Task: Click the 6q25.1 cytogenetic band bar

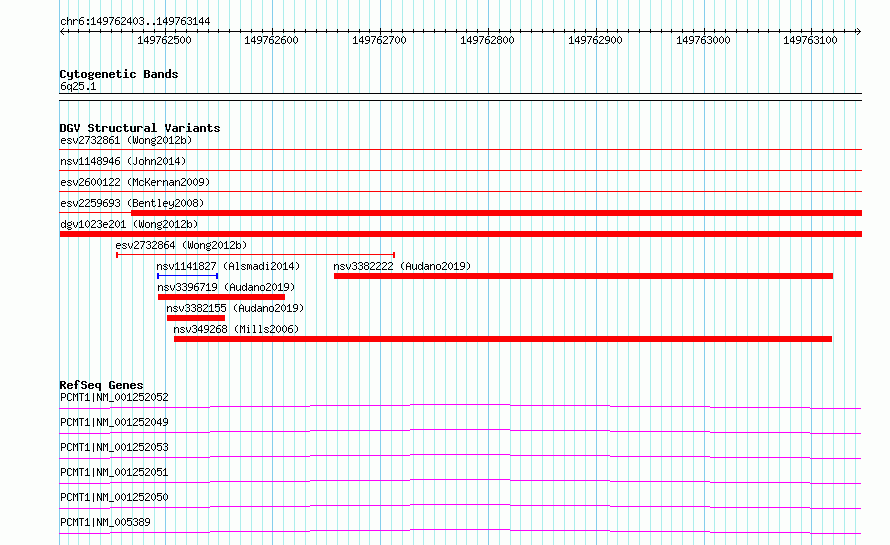Action: click(x=461, y=97)
